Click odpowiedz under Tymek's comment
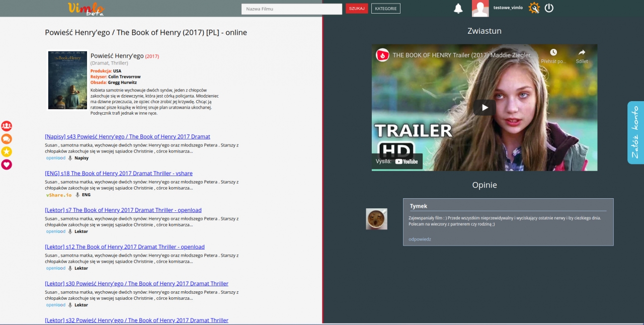The height and width of the screenshot is (325, 644). click(x=420, y=239)
